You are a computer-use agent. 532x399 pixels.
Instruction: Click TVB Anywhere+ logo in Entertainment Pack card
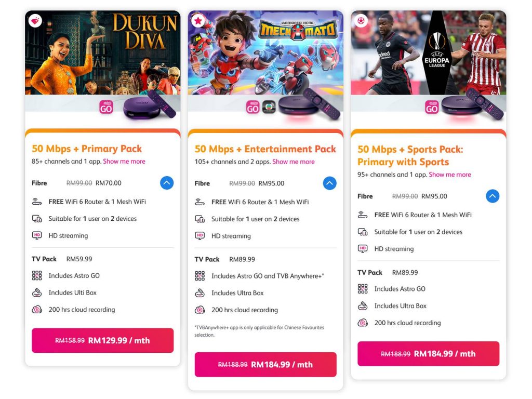click(269, 107)
